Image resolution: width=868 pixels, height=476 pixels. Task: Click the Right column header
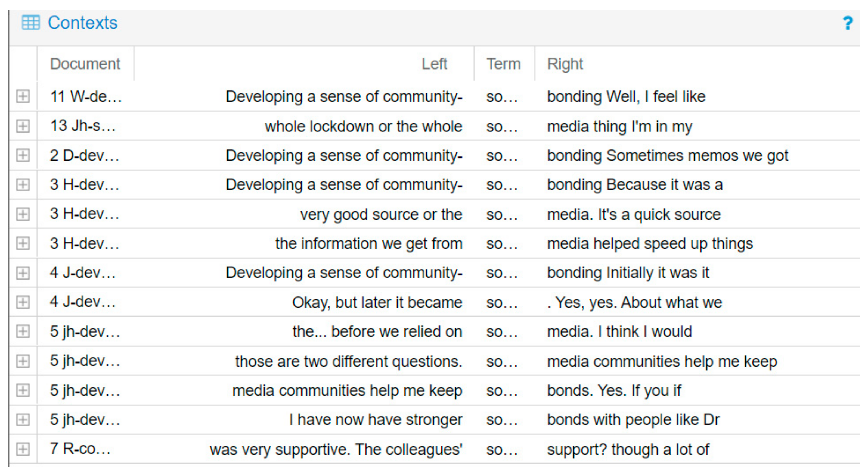[565, 64]
